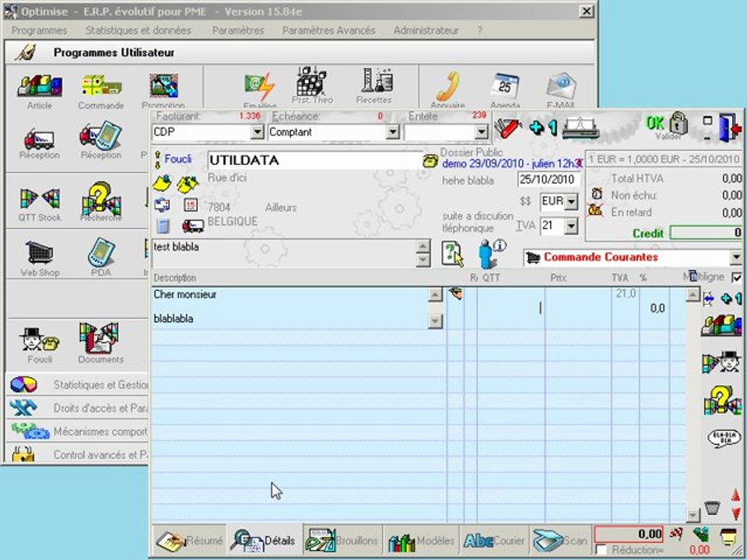The height and width of the screenshot is (560, 747).
Task: Click the description scroll-down arrow beside blablabla
Action: [x=435, y=321]
